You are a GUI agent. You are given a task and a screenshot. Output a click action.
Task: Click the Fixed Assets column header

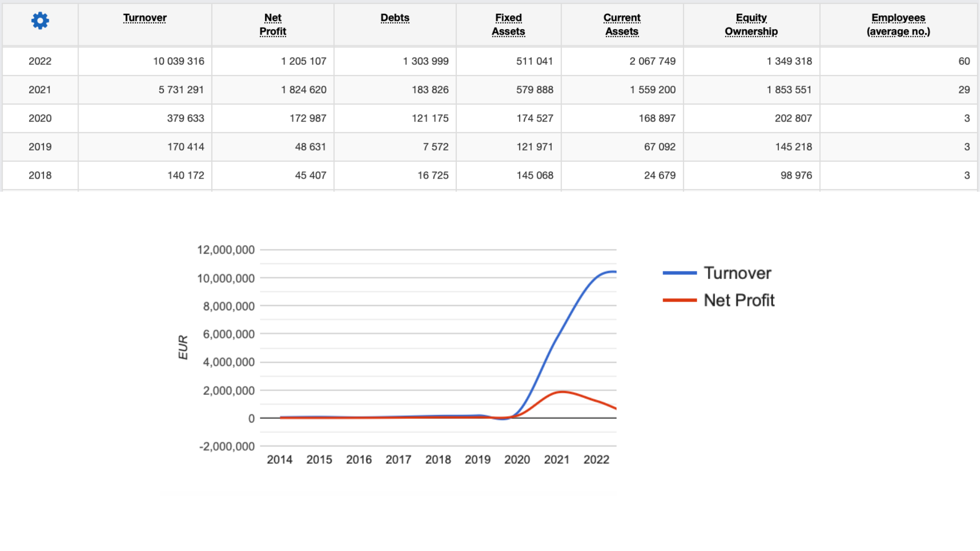tap(508, 24)
